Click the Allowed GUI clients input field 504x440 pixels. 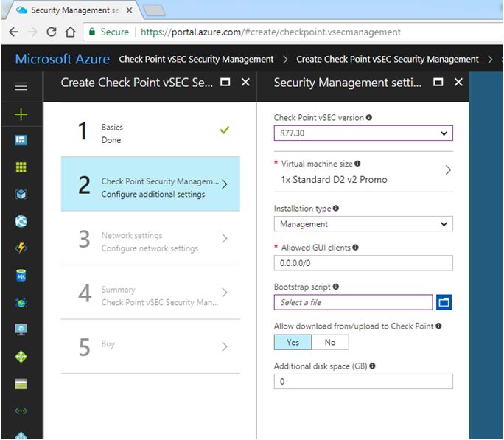point(363,263)
